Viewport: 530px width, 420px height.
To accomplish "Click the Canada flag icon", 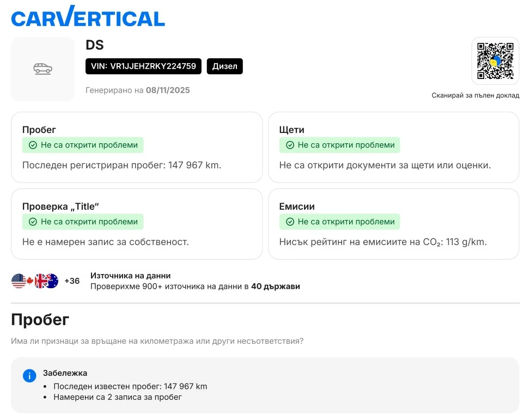I will pos(30,281).
